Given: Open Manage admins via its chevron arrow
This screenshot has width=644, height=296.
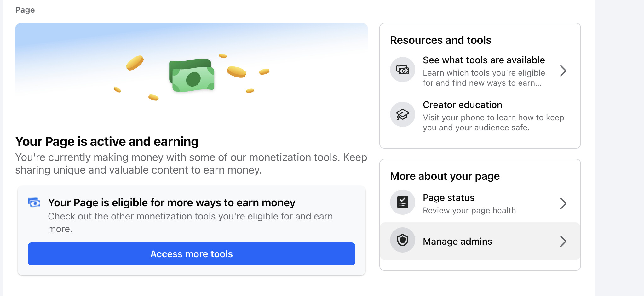Looking at the screenshot, I should pos(563,241).
